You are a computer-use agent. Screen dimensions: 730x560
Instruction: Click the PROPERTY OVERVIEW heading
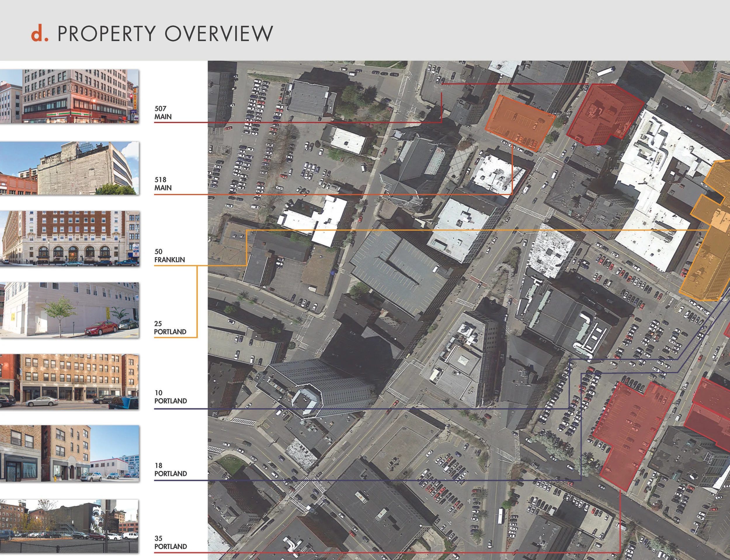[x=165, y=33]
